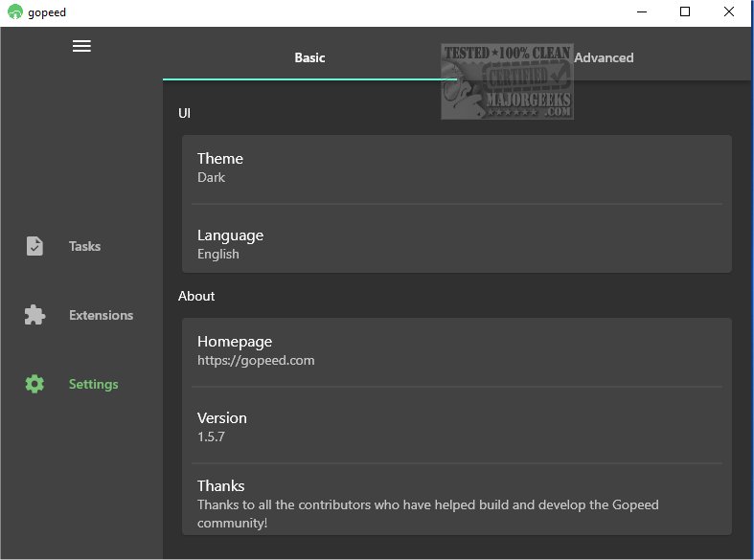Maximize the gopeed window
The height and width of the screenshot is (560, 754).
[685, 11]
